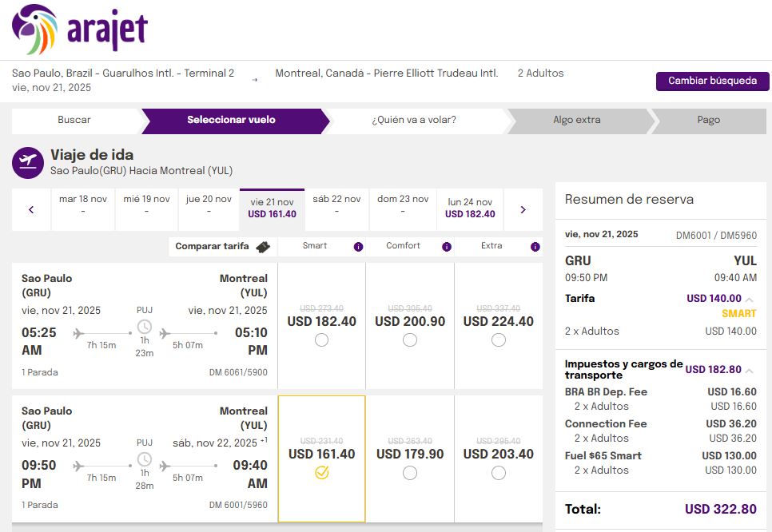
Task: Click the SMART fare label in summary
Action: (x=739, y=314)
